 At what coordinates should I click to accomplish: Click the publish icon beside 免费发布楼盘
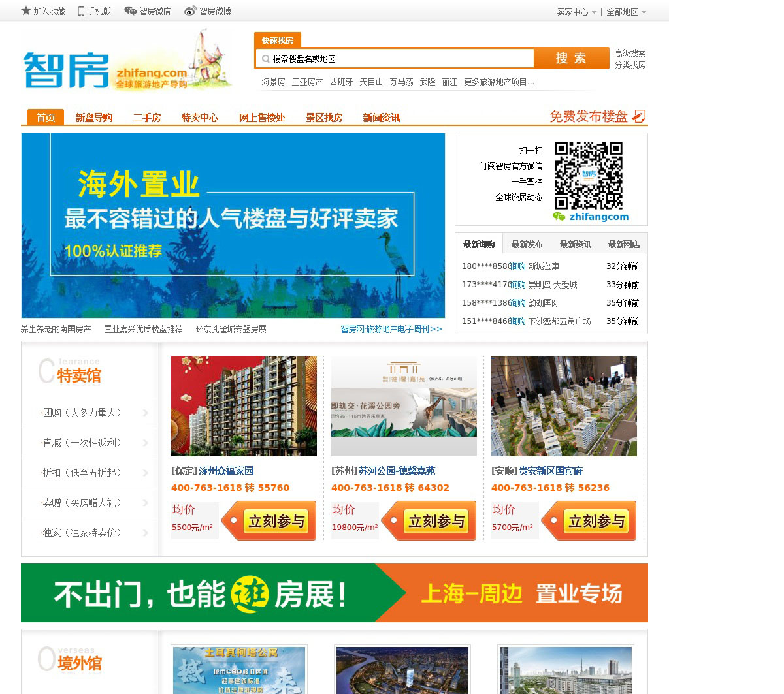coord(640,116)
